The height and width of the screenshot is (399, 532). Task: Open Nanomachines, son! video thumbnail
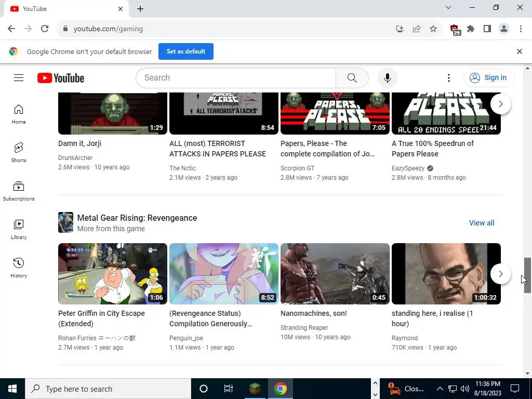pyautogui.click(x=335, y=274)
